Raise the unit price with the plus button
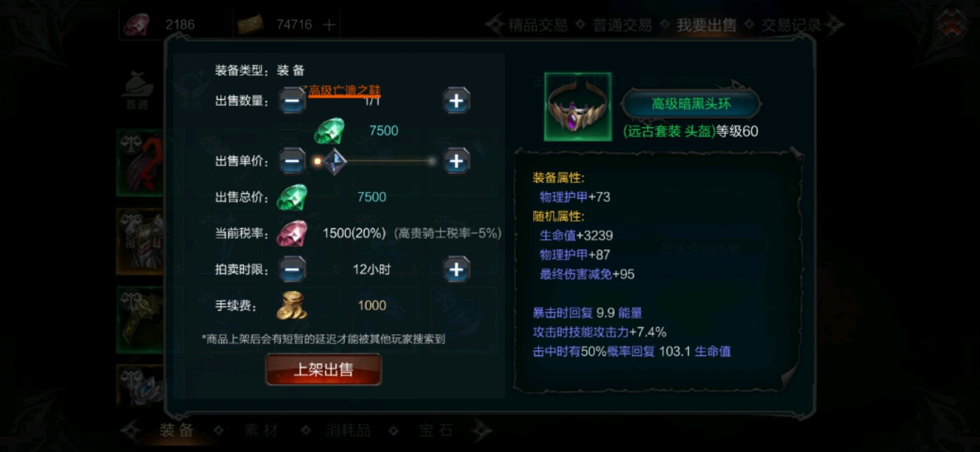The image size is (980, 452). 457,161
